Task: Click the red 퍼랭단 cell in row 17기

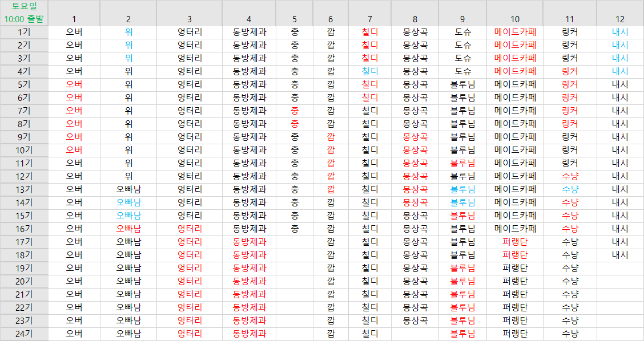Action: pos(515,242)
